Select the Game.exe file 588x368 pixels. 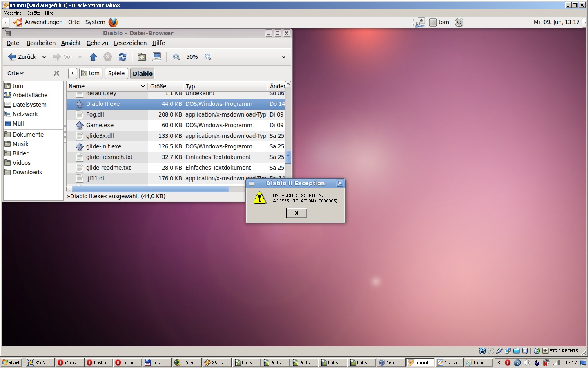pyautogui.click(x=176, y=125)
